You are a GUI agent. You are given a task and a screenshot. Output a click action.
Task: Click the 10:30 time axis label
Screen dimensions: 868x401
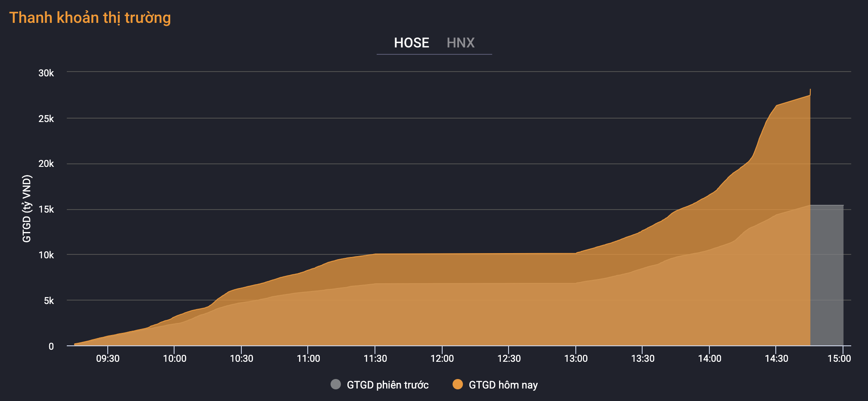241,359
